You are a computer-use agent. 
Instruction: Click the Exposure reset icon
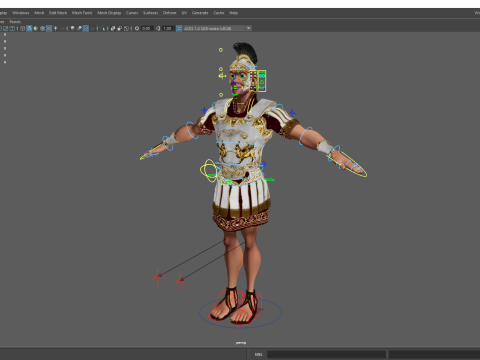point(137,28)
